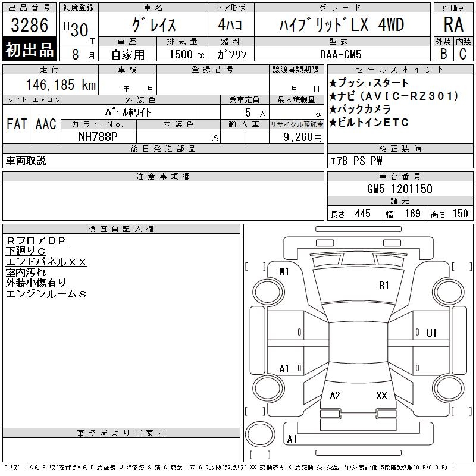Click the 初出品 black badge
Viewport: 476px width, 476px height.
tap(29, 49)
